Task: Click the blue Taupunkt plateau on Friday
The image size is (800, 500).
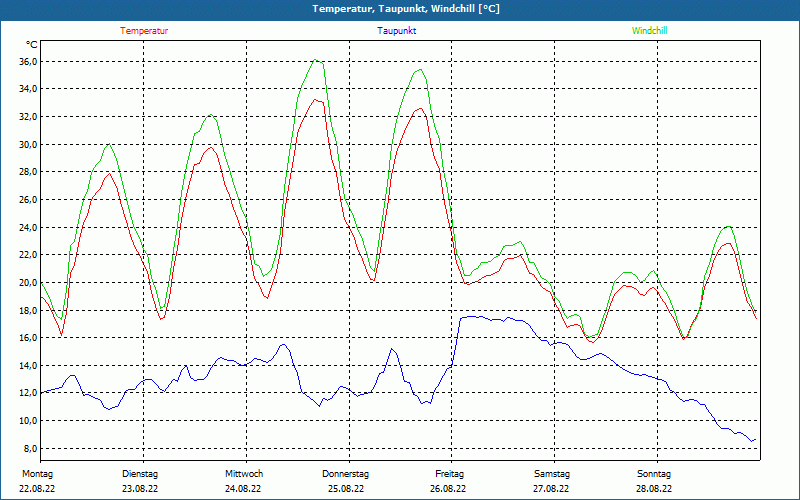Action: point(490,318)
